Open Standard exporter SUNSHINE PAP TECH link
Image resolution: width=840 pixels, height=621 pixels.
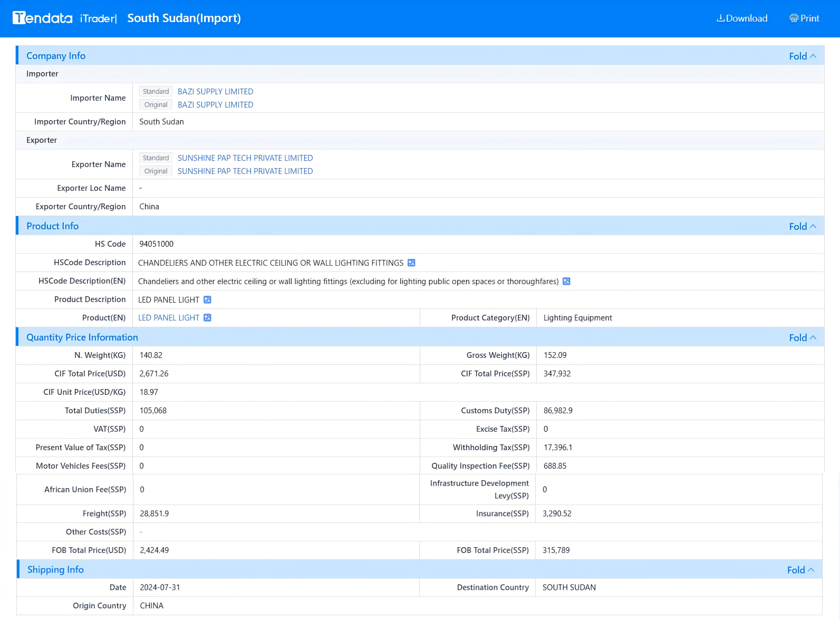(x=245, y=158)
